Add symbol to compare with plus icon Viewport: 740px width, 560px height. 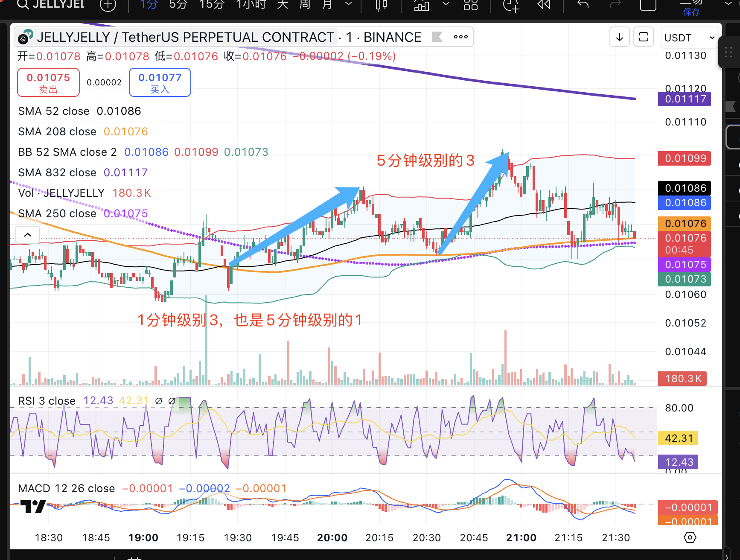(x=108, y=5)
